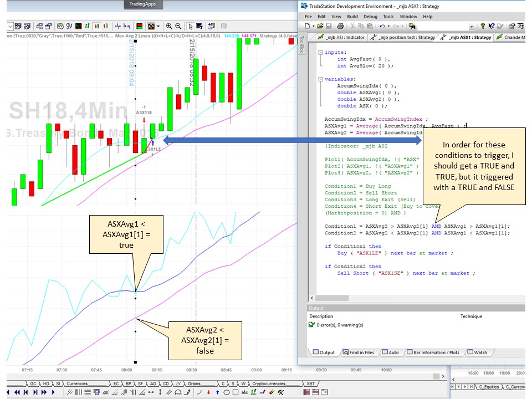Switch to _mjb ASX1 : Strategy tab

(x=466, y=37)
